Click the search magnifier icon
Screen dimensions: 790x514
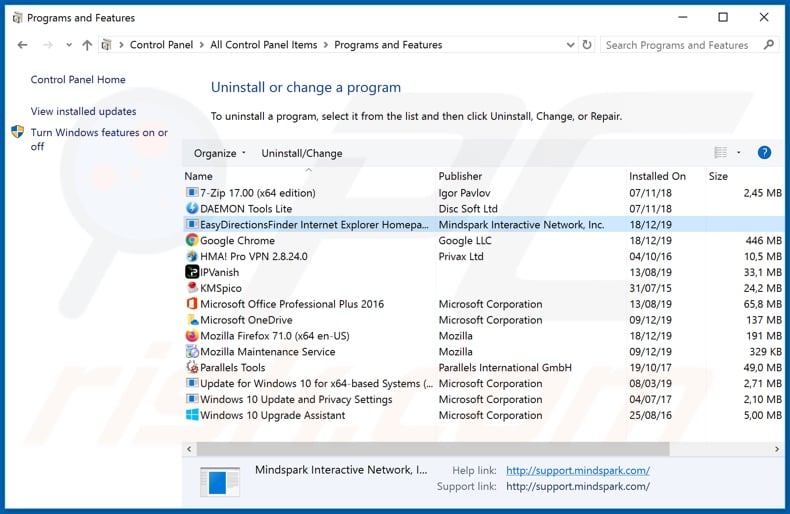click(768, 45)
